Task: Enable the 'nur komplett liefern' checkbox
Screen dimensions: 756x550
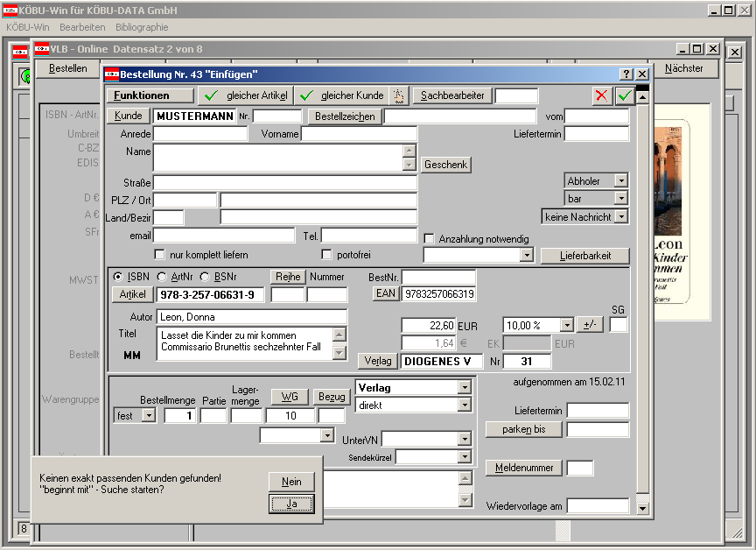Action: point(159,254)
